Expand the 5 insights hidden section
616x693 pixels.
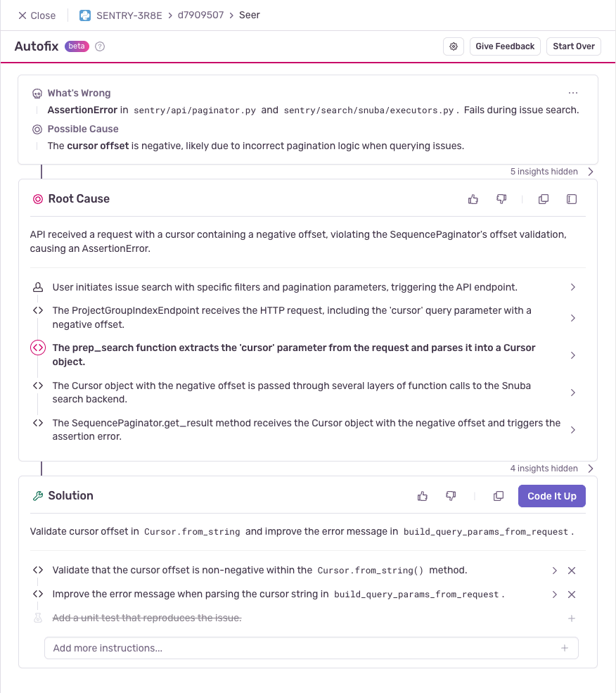coord(553,172)
